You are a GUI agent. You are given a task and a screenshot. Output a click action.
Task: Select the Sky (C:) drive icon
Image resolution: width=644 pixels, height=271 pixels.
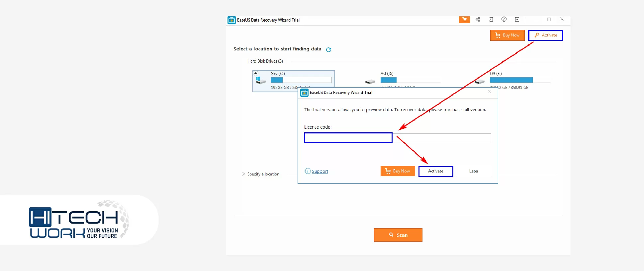[261, 81]
